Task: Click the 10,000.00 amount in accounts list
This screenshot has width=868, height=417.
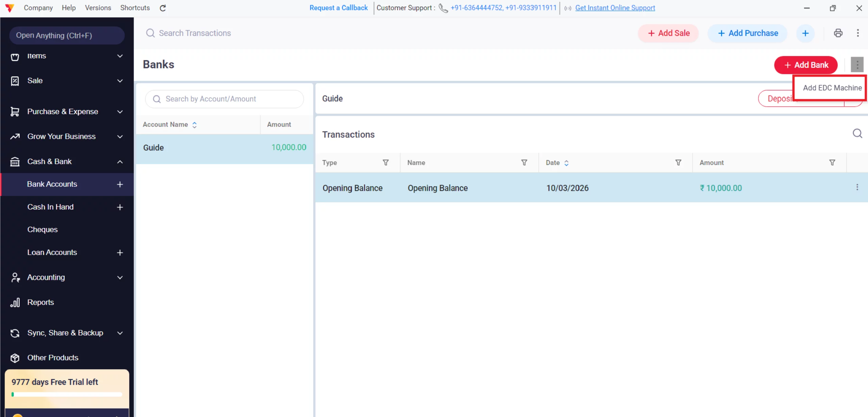Action: click(x=289, y=147)
